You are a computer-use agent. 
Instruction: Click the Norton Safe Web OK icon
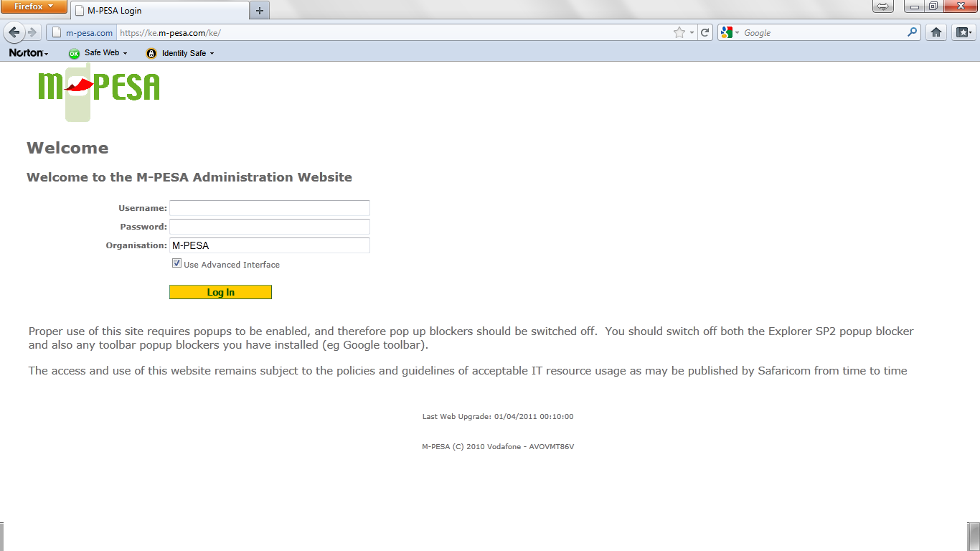[x=74, y=53]
